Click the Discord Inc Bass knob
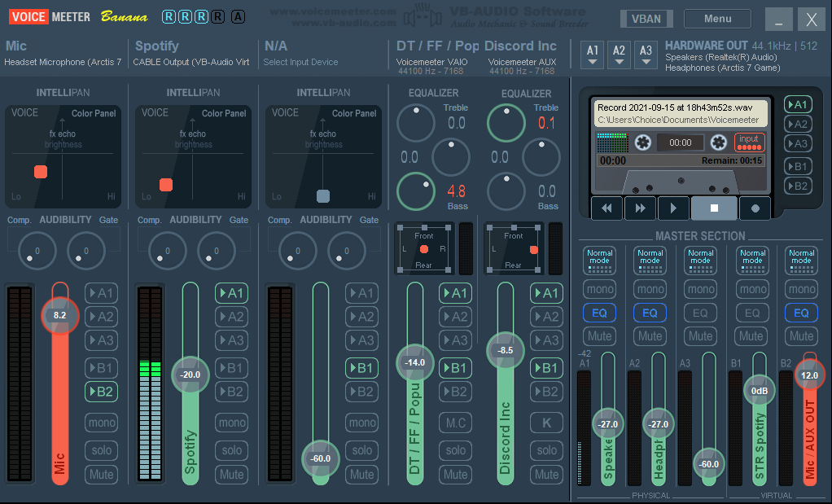 506,191
